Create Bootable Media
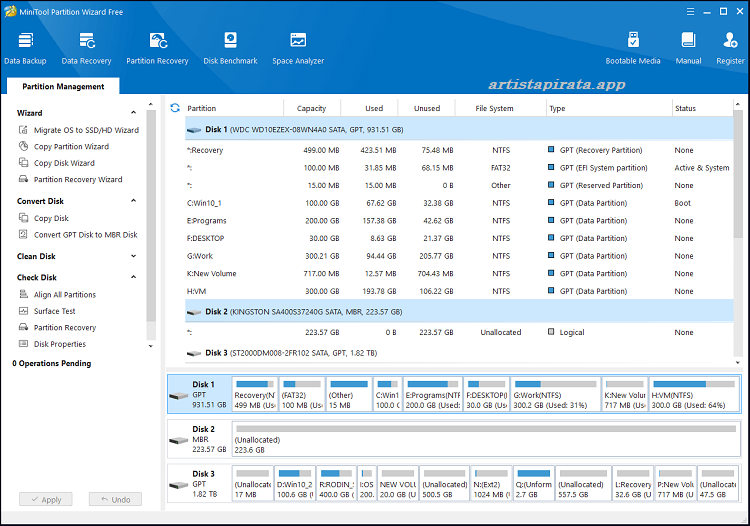 pos(633,48)
